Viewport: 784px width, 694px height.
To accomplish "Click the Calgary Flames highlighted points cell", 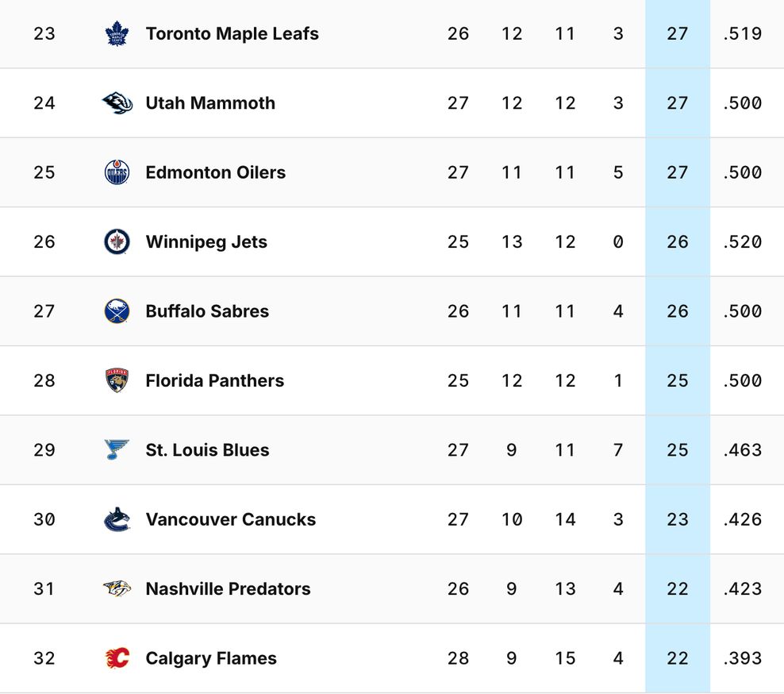I will [677, 658].
